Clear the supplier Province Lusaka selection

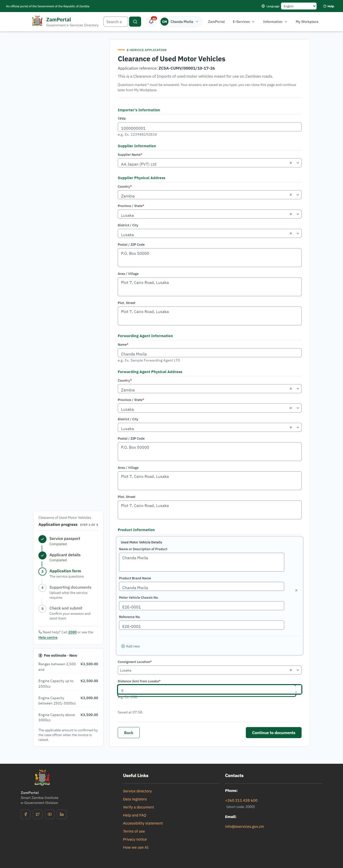(291, 214)
